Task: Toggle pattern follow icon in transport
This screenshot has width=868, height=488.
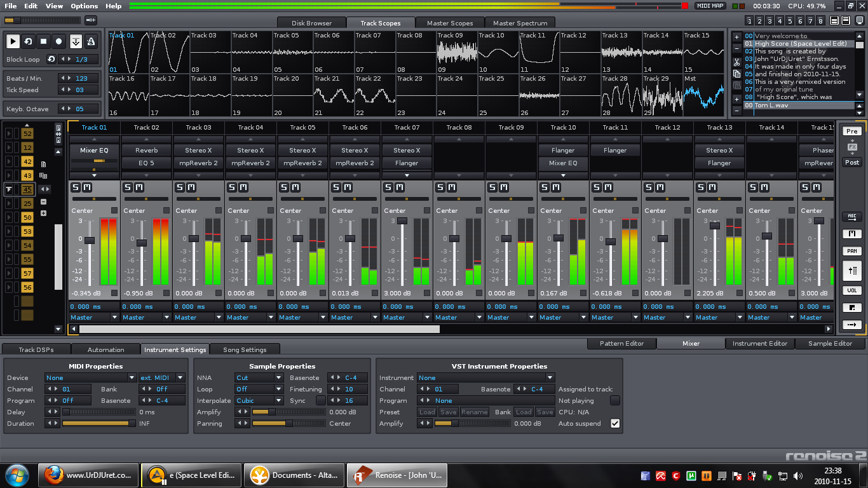Action: tap(76, 41)
